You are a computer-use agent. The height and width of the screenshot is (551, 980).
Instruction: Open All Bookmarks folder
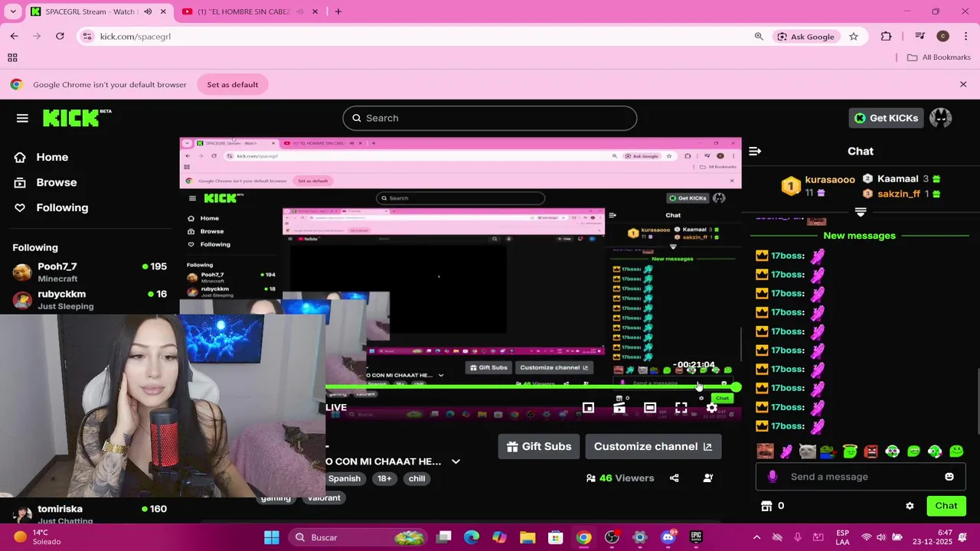coord(939,57)
